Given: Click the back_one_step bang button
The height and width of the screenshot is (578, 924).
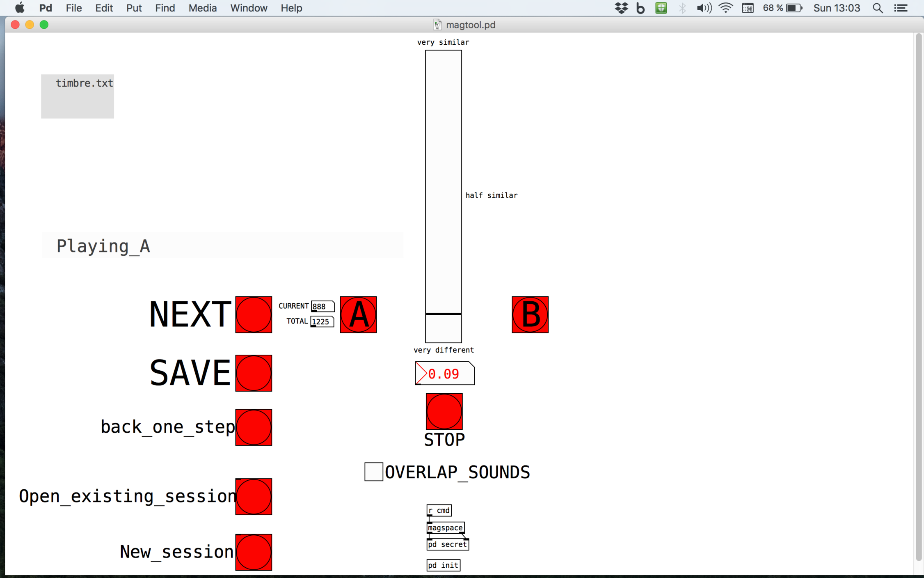Looking at the screenshot, I should click(253, 427).
